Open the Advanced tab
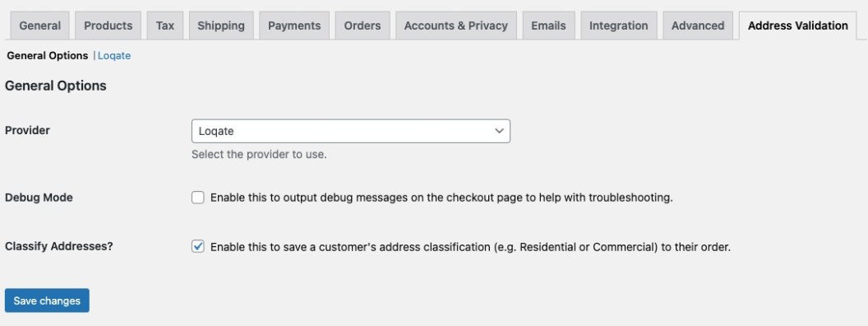The height and width of the screenshot is (326, 868). point(698,26)
